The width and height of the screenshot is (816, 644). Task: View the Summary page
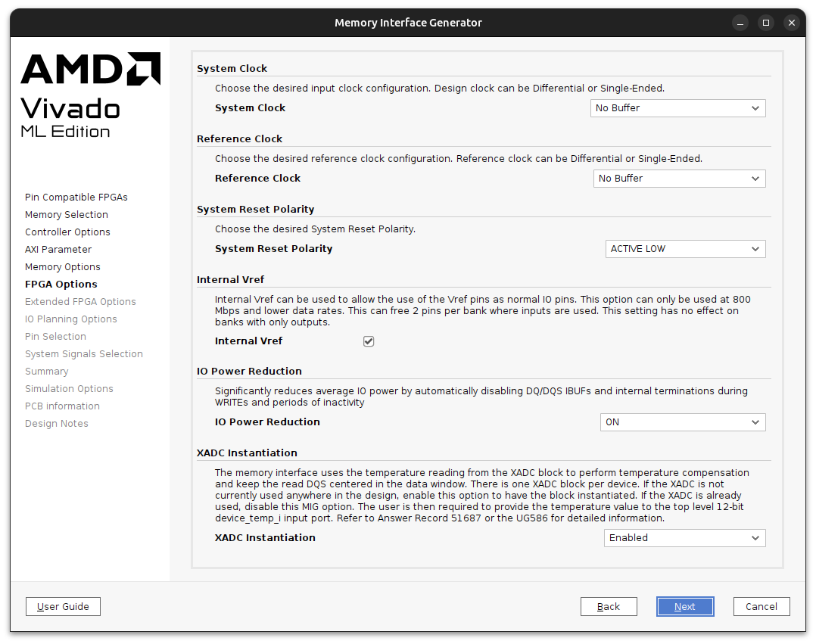46,371
